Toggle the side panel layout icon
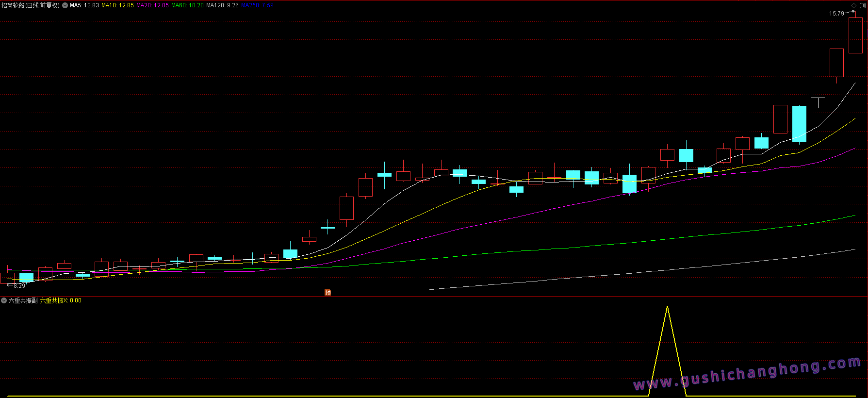 [x=863, y=5]
